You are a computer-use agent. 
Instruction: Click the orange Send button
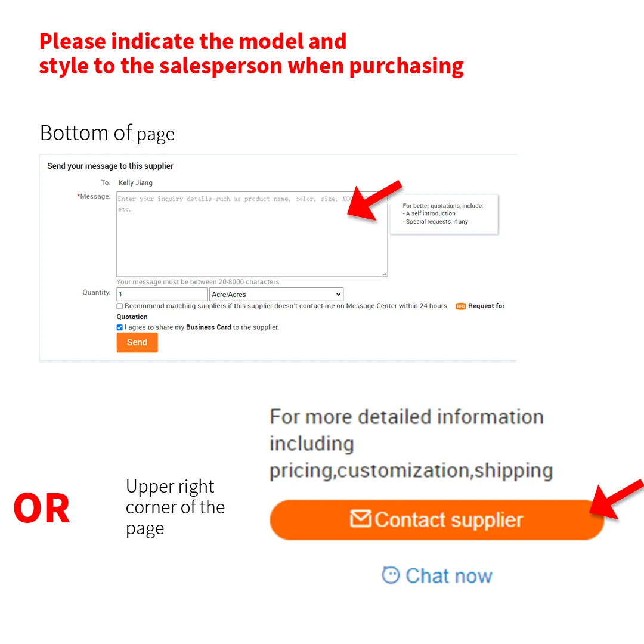pyautogui.click(x=137, y=342)
